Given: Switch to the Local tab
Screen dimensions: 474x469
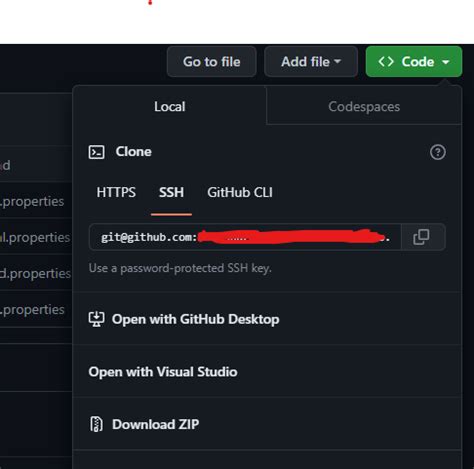Looking at the screenshot, I should [170, 107].
